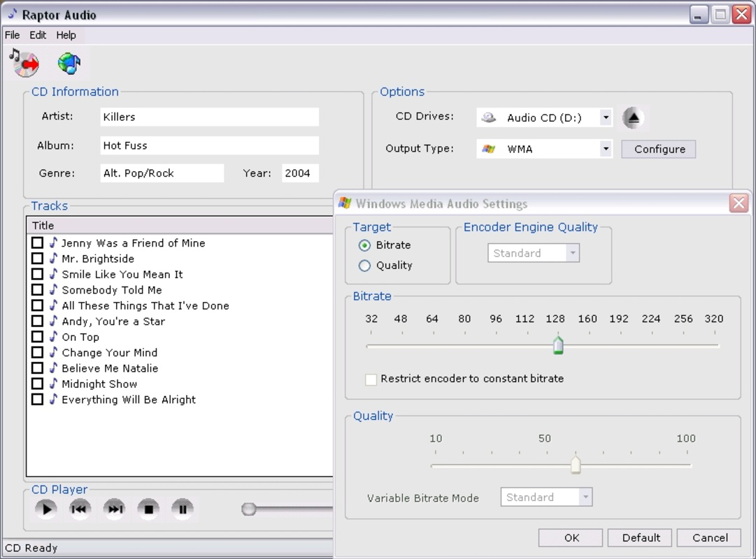Click the globe music lookup toolbar icon
Viewport: 756px width, 559px height.
click(x=69, y=63)
